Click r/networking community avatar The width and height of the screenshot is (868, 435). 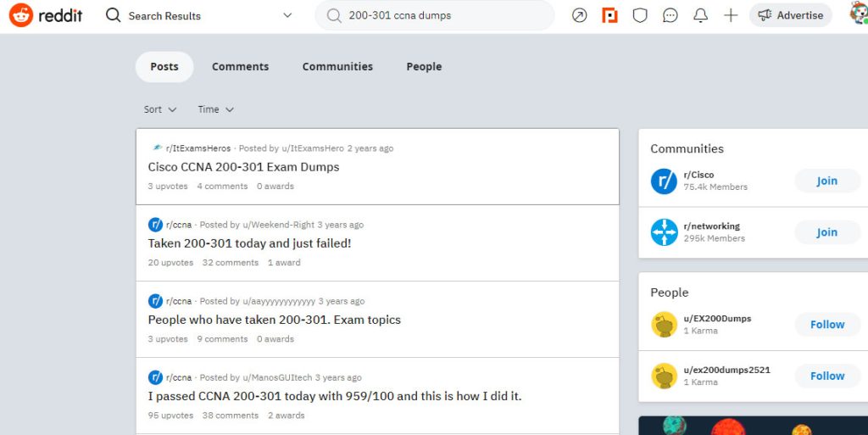[x=664, y=232]
